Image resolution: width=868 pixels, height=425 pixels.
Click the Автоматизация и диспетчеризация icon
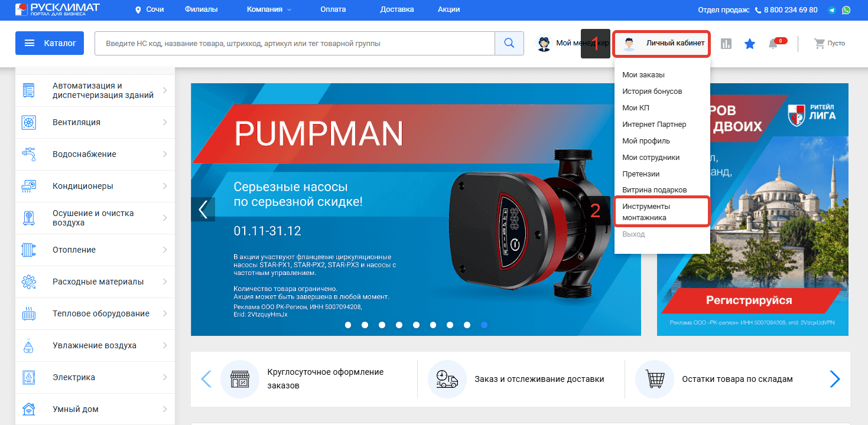click(x=29, y=90)
